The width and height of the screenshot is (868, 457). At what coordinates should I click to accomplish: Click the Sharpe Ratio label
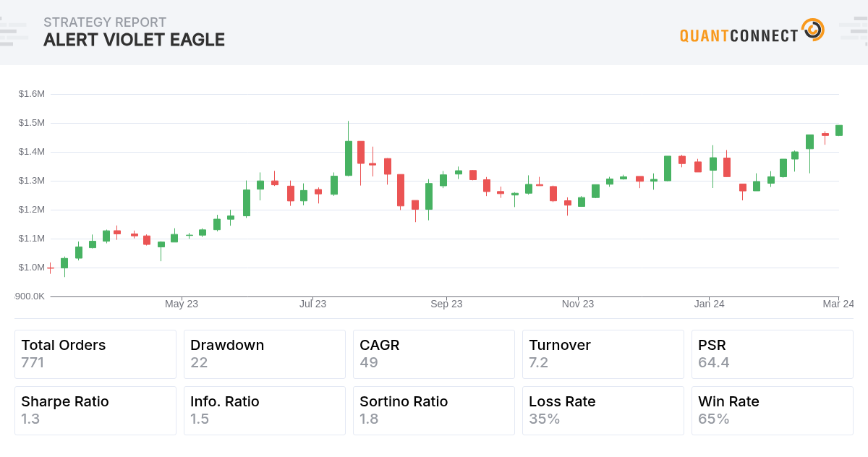click(65, 401)
